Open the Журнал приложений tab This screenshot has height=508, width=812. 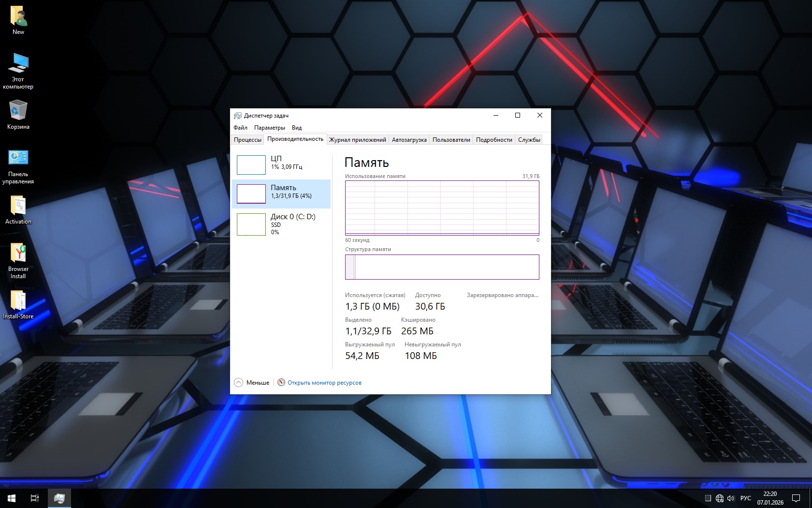(357, 140)
